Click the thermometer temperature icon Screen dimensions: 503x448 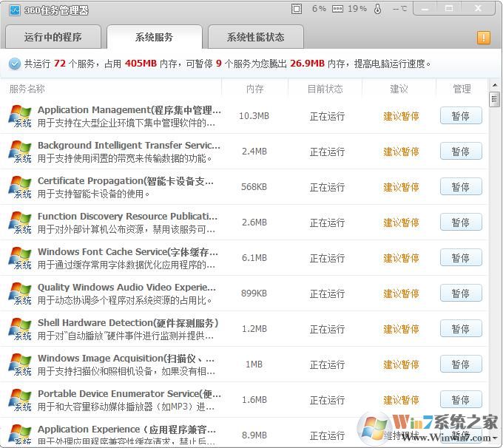[x=377, y=9]
